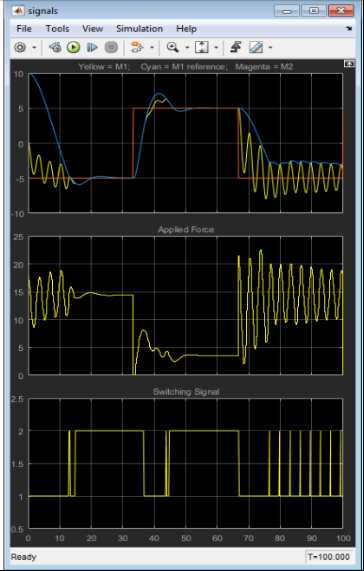Expand the Measurements dropdown arrow
364x571 pixels.
pos(270,47)
